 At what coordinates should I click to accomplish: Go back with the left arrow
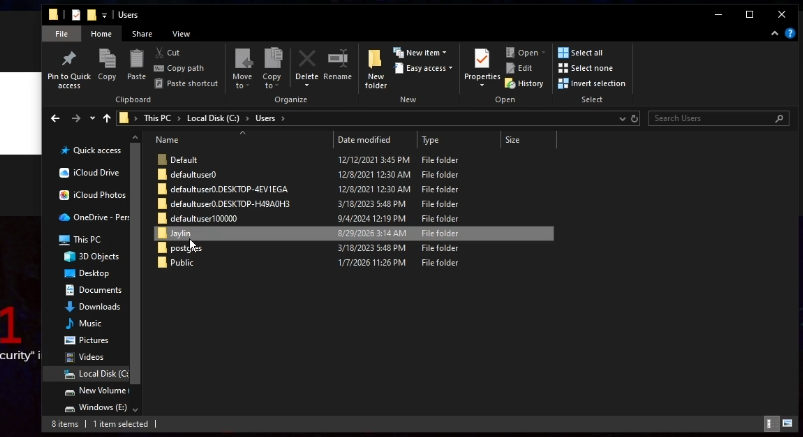click(55, 118)
